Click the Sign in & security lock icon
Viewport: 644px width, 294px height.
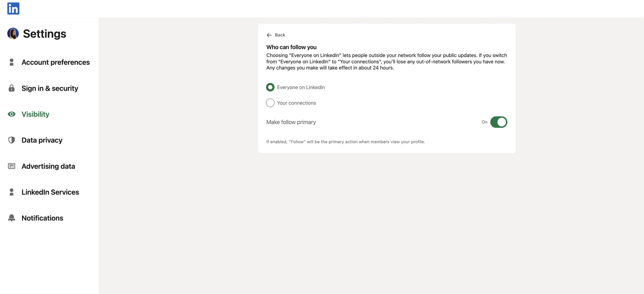coord(12,88)
